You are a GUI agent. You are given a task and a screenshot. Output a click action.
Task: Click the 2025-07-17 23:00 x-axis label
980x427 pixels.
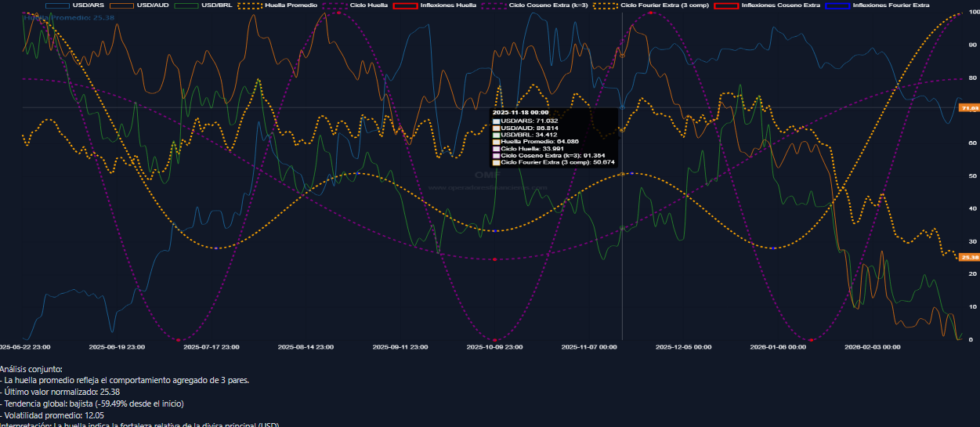click(212, 346)
